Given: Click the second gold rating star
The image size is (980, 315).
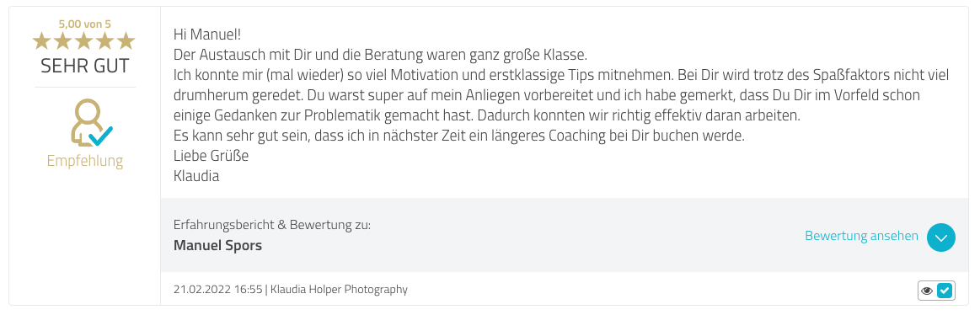Looking at the screenshot, I should tap(63, 41).
